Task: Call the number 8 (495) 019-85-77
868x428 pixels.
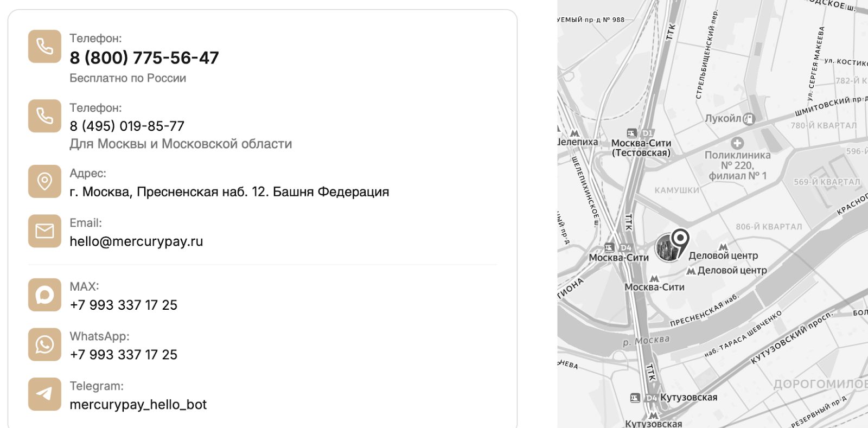Action: [127, 126]
